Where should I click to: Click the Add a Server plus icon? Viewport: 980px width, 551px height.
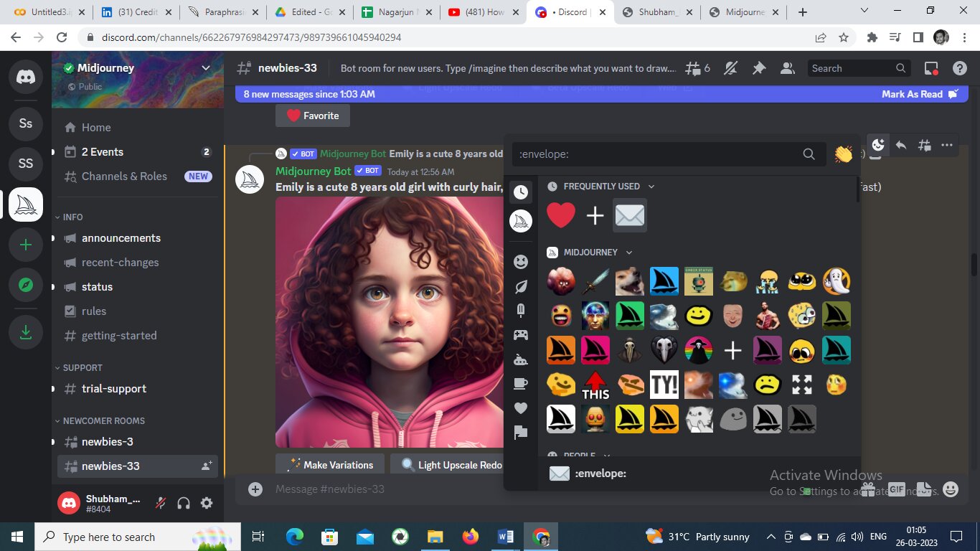click(x=26, y=245)
